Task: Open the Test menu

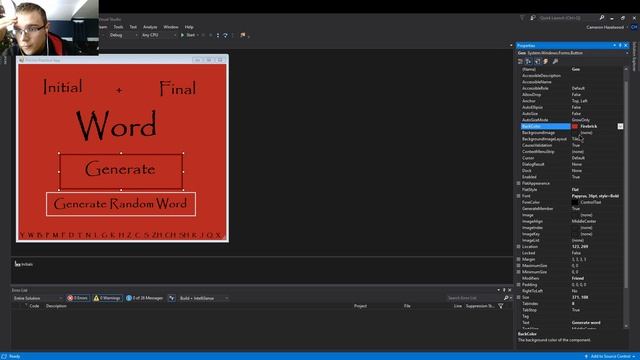Action: (x=133, y=27)
